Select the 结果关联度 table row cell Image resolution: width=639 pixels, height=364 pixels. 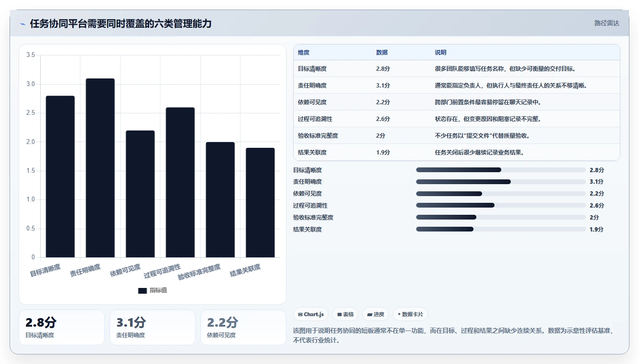click(x=312, y=153)
